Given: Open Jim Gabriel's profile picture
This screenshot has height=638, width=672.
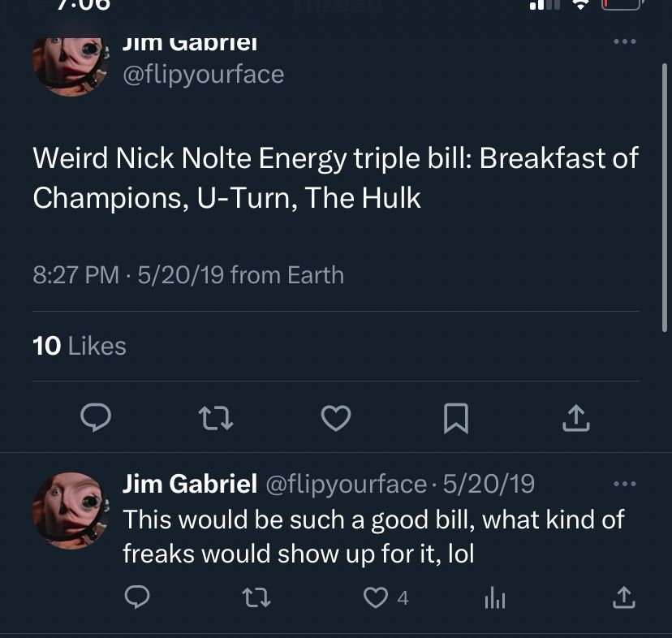Looking at the screenshot, I should coord(71,64).
